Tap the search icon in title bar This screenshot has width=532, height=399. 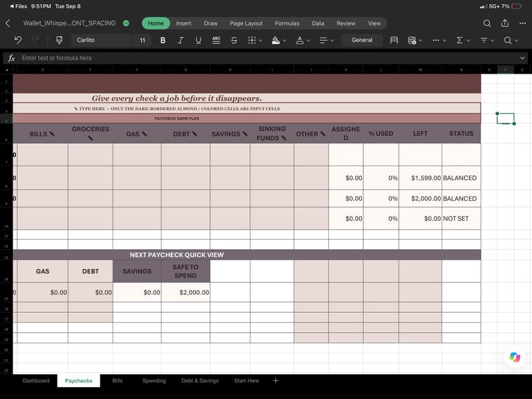pos(487,23)
